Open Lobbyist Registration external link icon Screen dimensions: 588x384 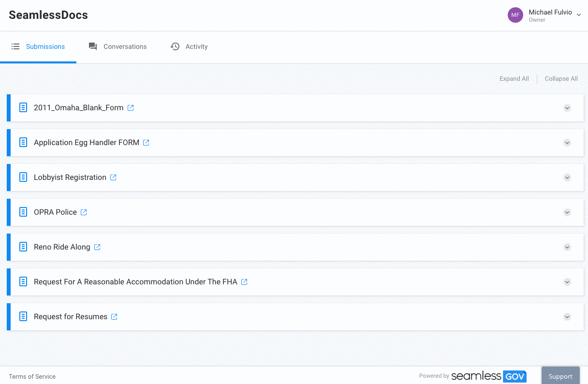113,177
